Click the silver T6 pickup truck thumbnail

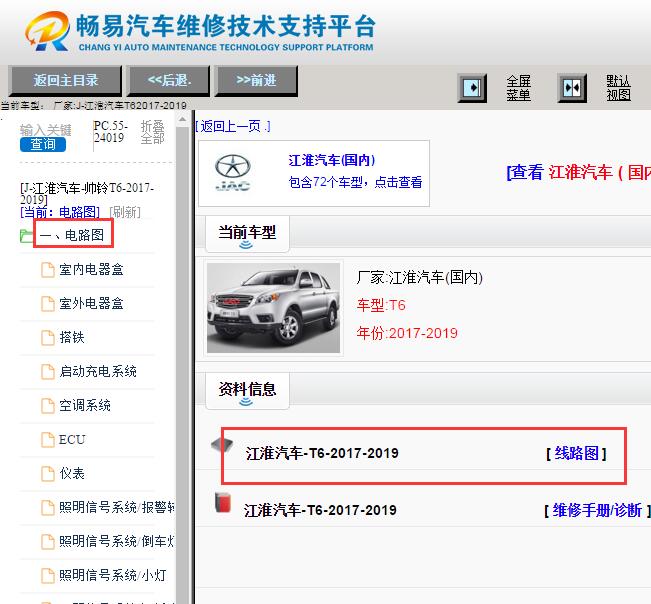273,308
